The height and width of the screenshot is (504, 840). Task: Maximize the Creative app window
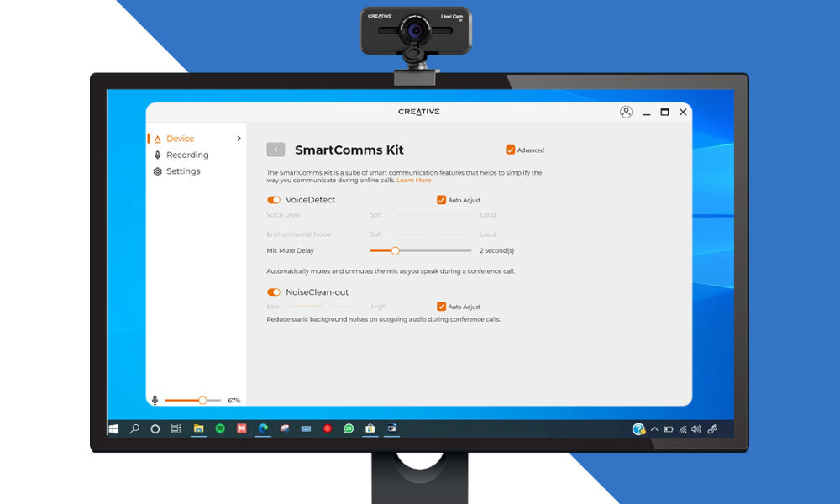click(664, 112)
